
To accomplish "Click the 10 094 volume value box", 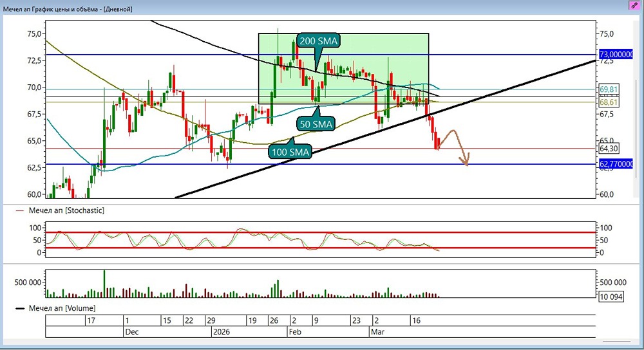I will click(x=611, y=297).
